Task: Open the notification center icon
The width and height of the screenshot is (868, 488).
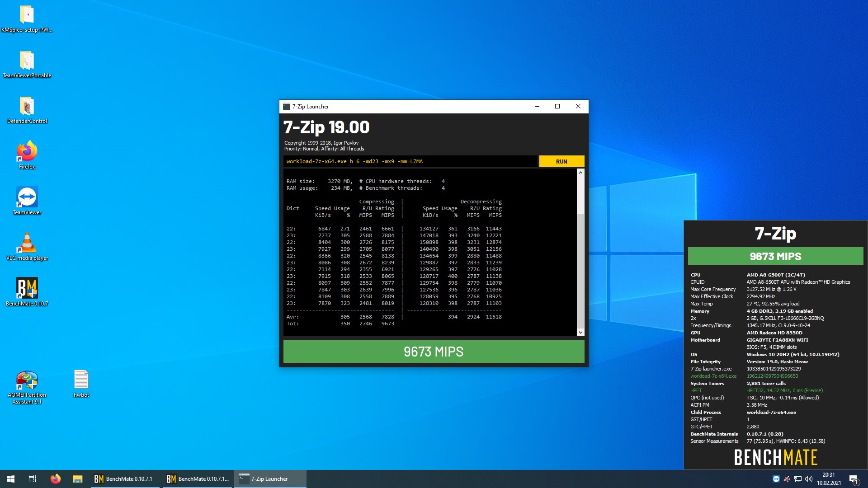Action: (854, 479)
